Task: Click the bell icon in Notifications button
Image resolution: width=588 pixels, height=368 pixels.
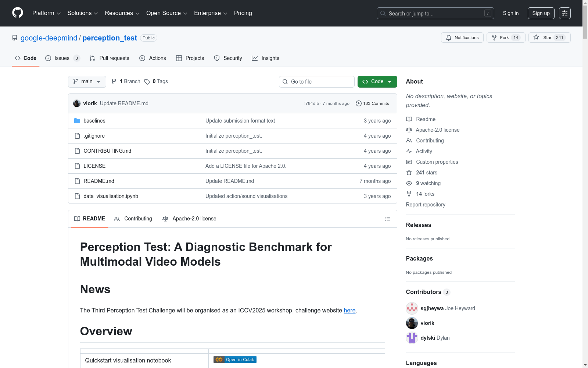Action: point(449,38)
